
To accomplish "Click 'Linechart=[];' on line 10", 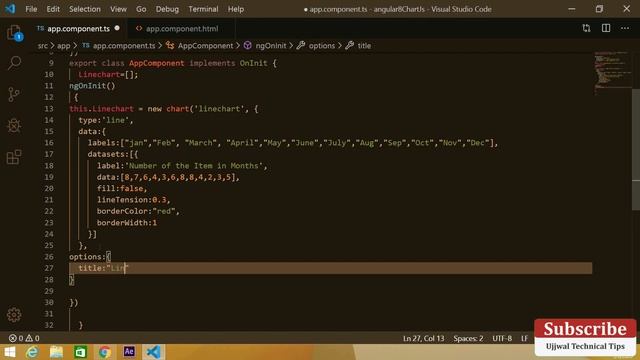I will click(x=108, y=75).
